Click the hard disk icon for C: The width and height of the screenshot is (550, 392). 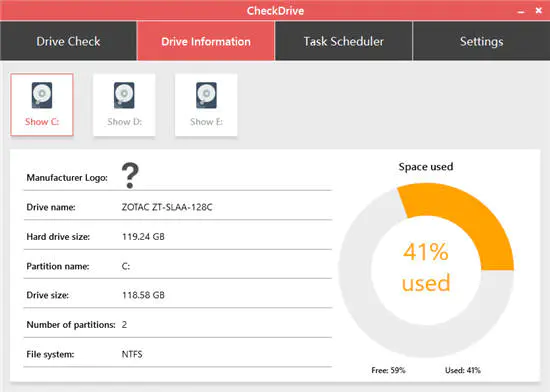pos(42,95)
